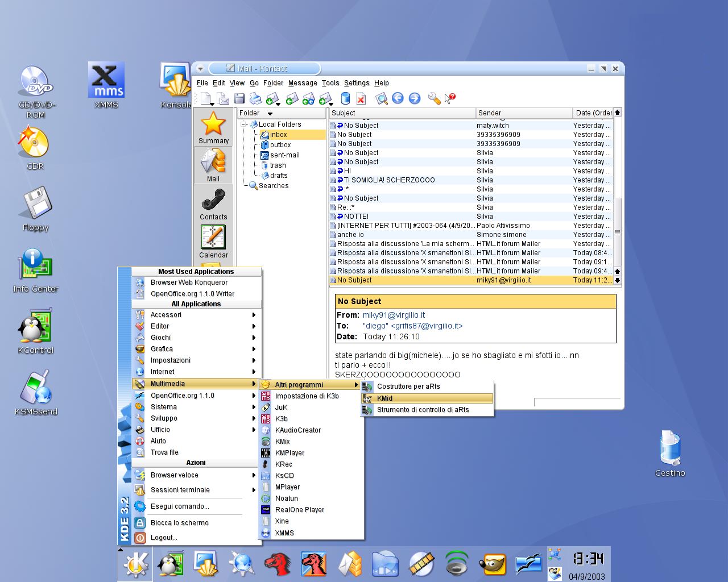
Task: Open the KSMSsend desktop icon
Action: click(36, 393)
